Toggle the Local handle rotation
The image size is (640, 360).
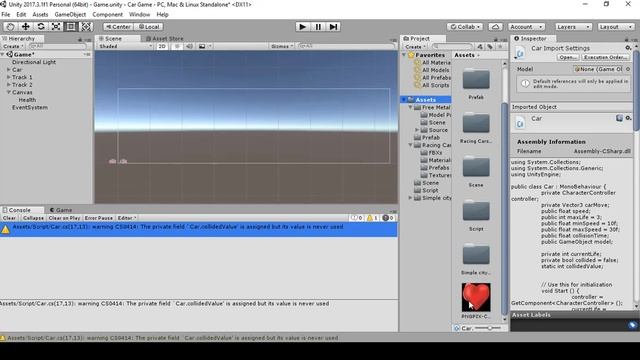pos(149,27)
